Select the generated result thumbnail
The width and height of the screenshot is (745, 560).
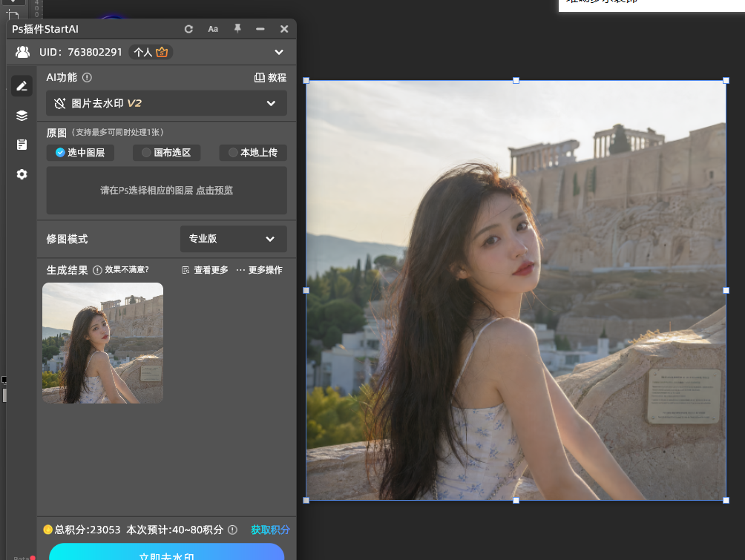point(102,343)
